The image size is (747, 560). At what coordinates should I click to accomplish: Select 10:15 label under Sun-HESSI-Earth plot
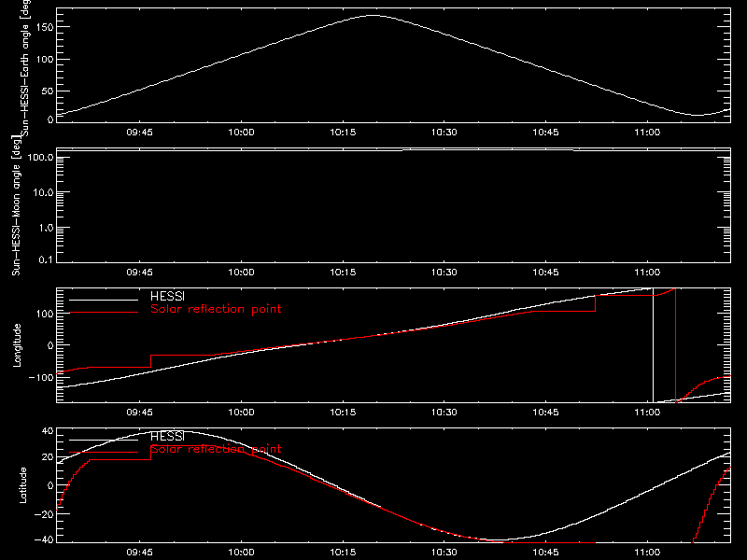[343, 133]
